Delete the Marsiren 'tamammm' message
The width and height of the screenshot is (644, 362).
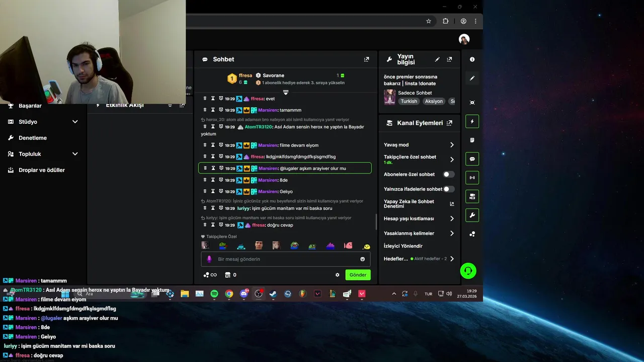[205, 110]
